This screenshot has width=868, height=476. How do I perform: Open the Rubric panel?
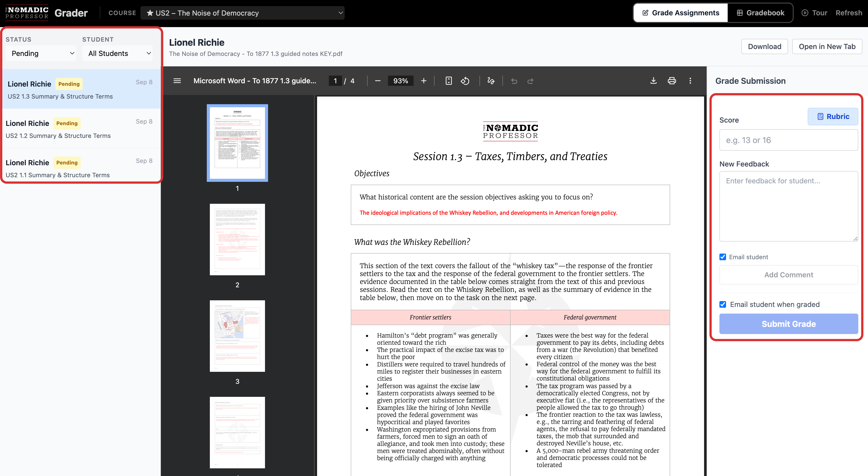point(833,116)
